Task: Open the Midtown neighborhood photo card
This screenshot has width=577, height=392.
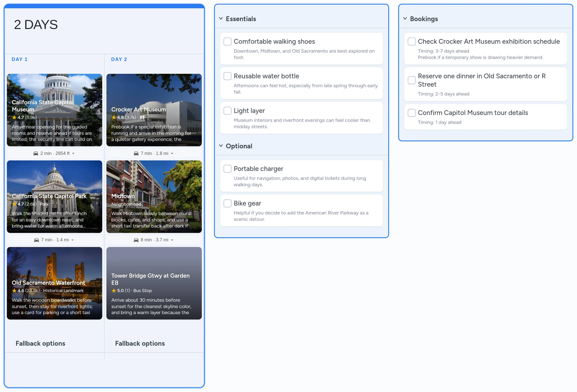Action: pyautogui.click(x=154, y=184)
